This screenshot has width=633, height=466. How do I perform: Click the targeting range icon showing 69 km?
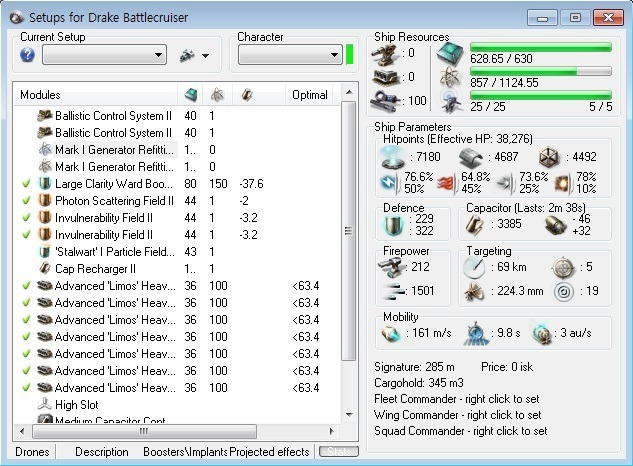pyautogui.click(x=474, y=267)
